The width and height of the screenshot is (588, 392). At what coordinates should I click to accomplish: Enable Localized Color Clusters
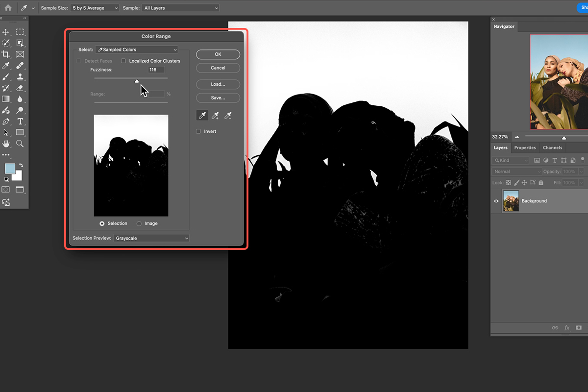point(123,60)
